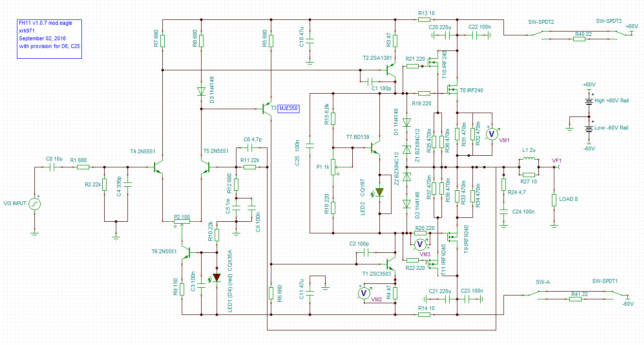The image size is (644, 345).
Task: Click the C10 47u label
Action: 301,37
